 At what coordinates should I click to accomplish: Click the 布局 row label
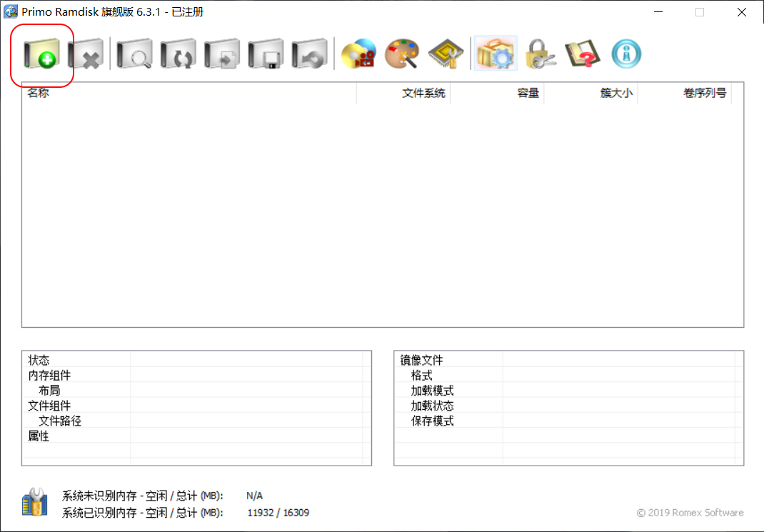tap(49, 390)
